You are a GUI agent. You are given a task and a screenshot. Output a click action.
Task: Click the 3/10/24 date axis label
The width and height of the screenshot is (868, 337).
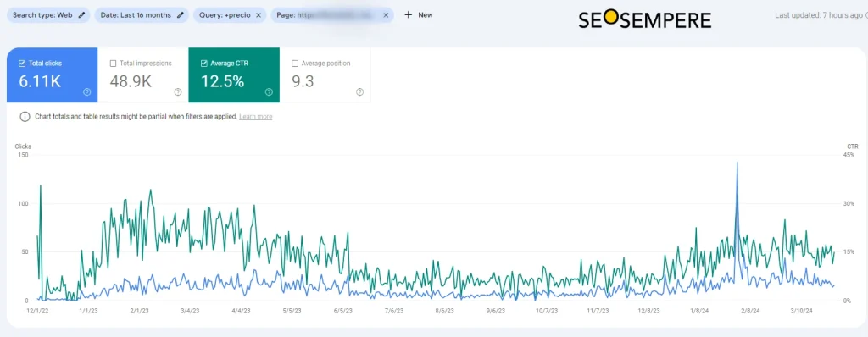[801, 311]
